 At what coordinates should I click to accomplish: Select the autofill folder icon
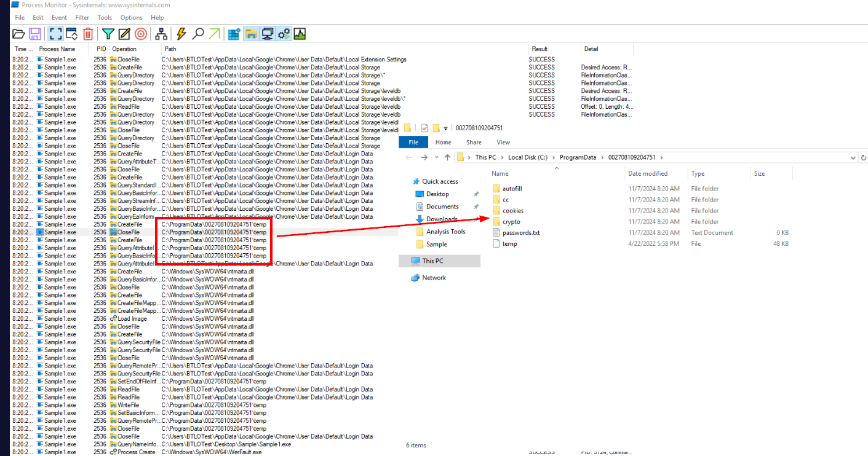[x=496, y=189]
